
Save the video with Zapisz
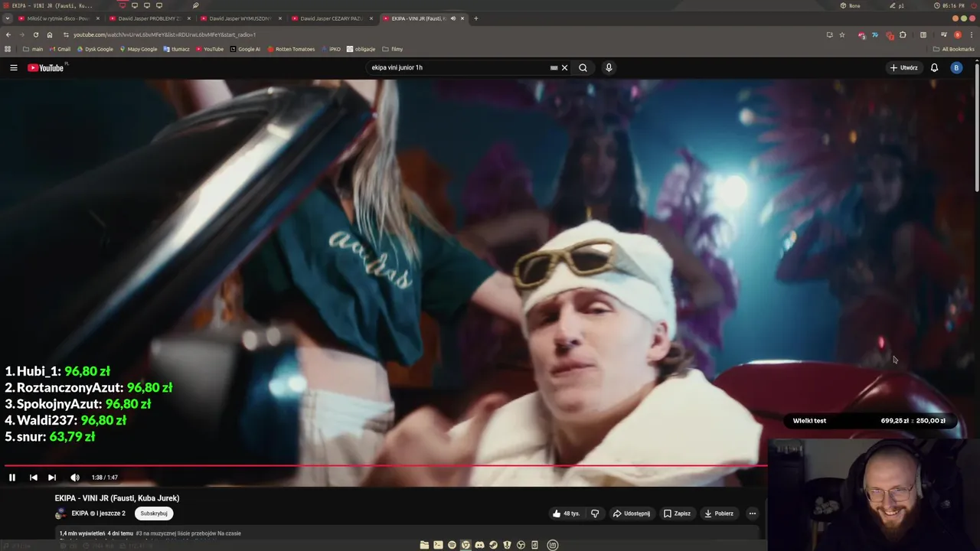click(677, 514)
